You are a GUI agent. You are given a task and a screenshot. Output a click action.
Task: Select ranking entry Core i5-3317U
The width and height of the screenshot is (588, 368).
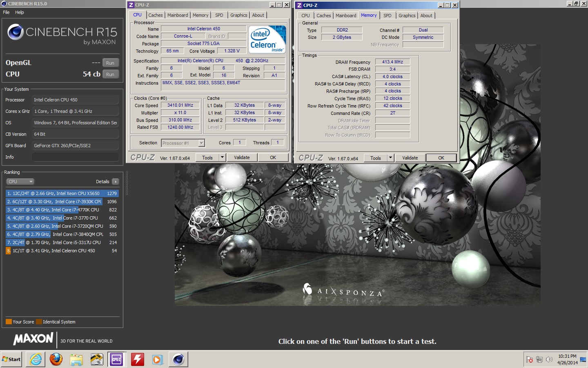point(62,242)
